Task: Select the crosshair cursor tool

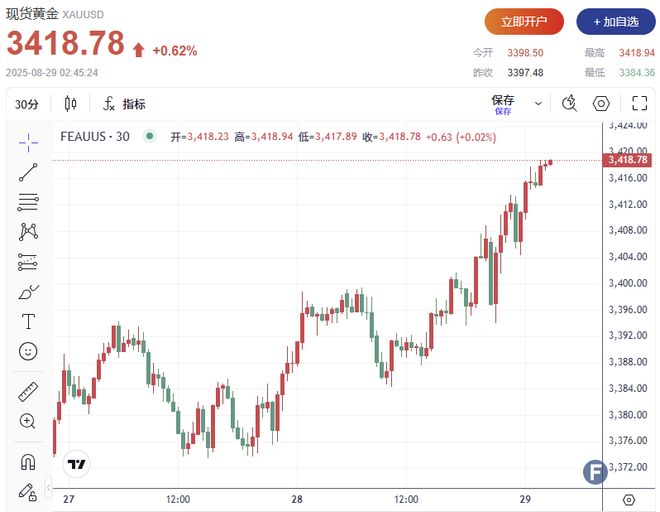Action: pyautogui.click(x=28, y=141)
